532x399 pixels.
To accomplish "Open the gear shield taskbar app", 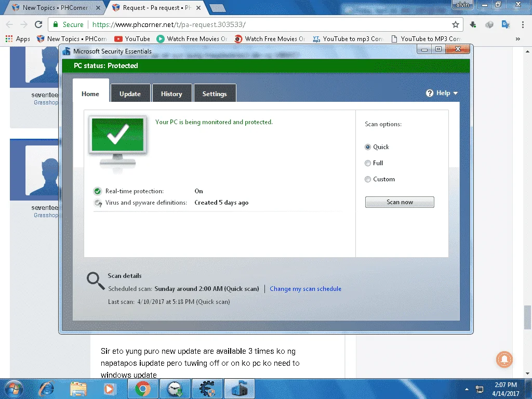I will pos(207,389).
